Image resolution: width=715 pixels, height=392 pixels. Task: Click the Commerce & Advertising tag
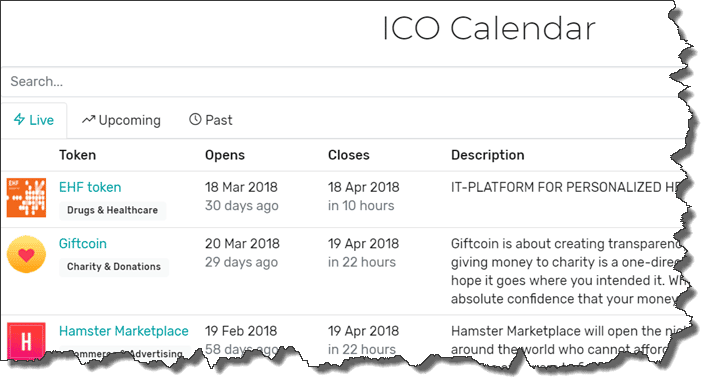pyautogui.click(x=122, y=353)
